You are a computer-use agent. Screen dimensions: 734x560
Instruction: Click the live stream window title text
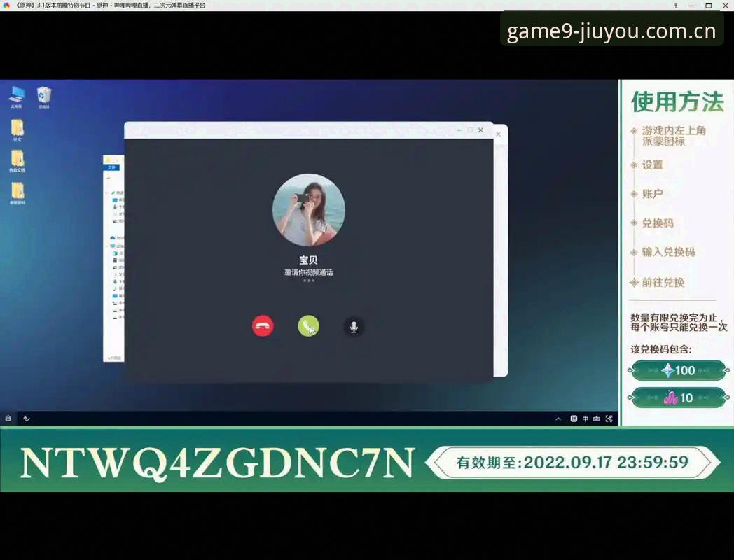111,6
